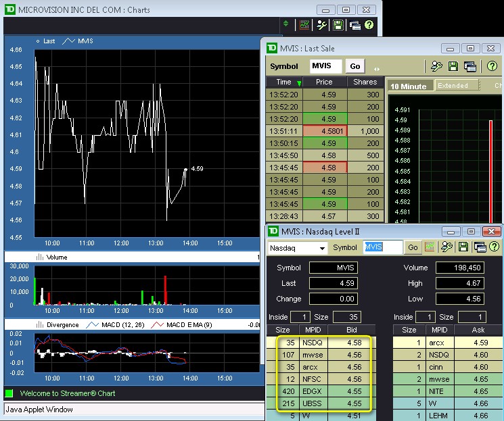Click small left-right arrows beside Last Sale Go
Viewport: 504px width, 421px height.
click(377, 69)
